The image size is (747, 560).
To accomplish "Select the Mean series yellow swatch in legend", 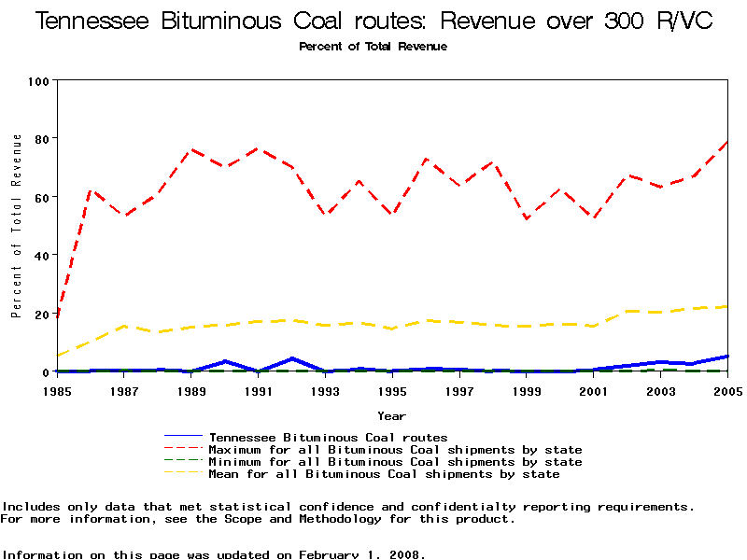I will pyautogui.click(x=183, y=474).
